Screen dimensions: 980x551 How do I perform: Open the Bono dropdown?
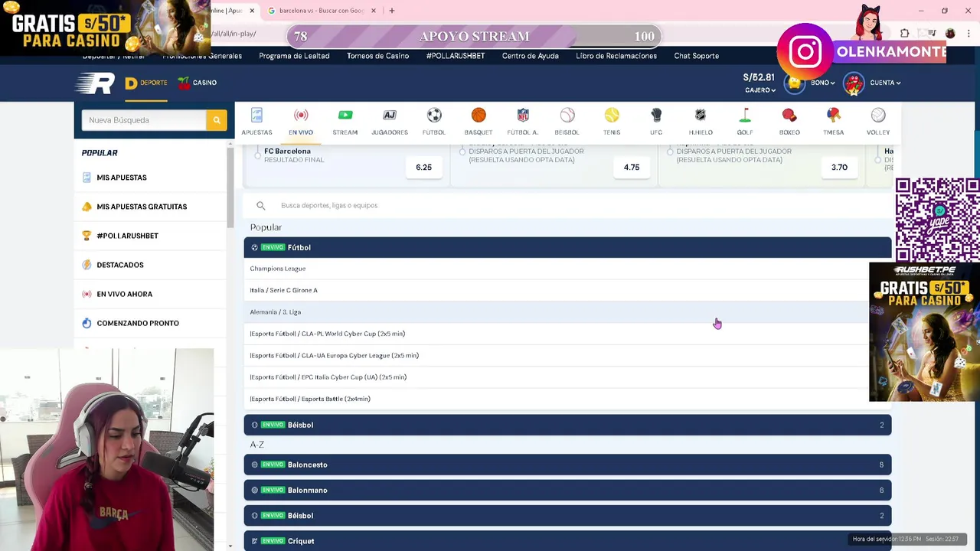[822, 83]
